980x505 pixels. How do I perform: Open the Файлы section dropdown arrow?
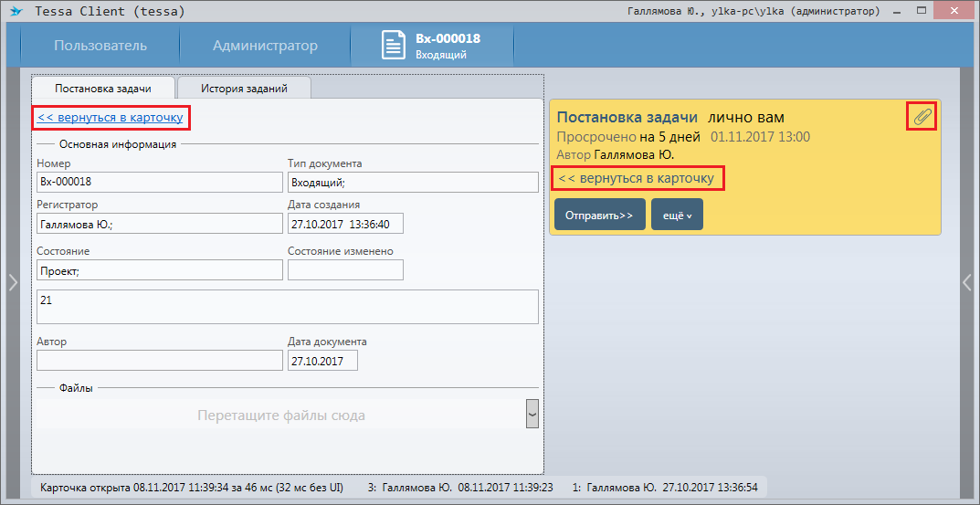point(532,414)
